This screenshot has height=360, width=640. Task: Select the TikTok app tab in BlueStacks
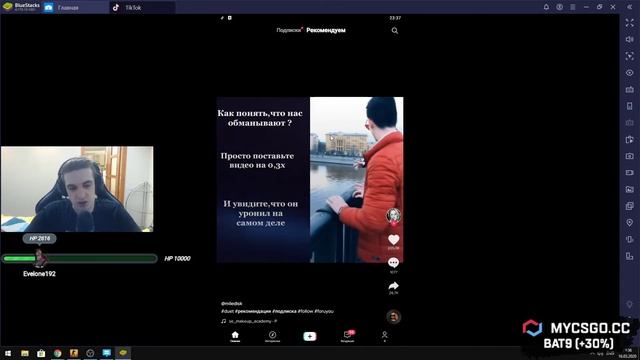point(142,8)
